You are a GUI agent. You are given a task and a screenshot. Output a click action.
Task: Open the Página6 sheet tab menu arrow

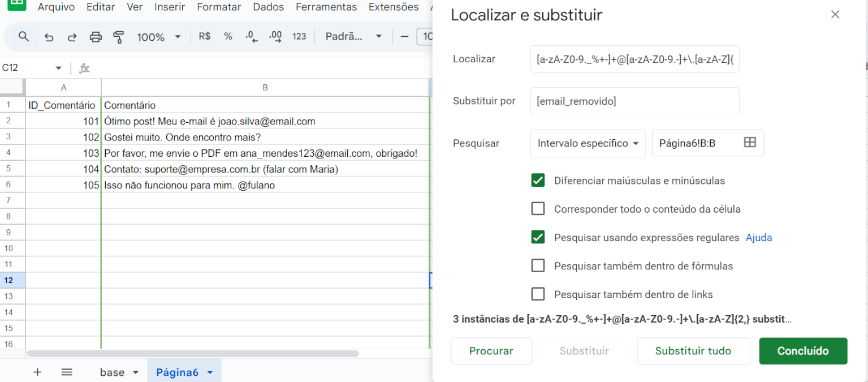click(210, 372)
